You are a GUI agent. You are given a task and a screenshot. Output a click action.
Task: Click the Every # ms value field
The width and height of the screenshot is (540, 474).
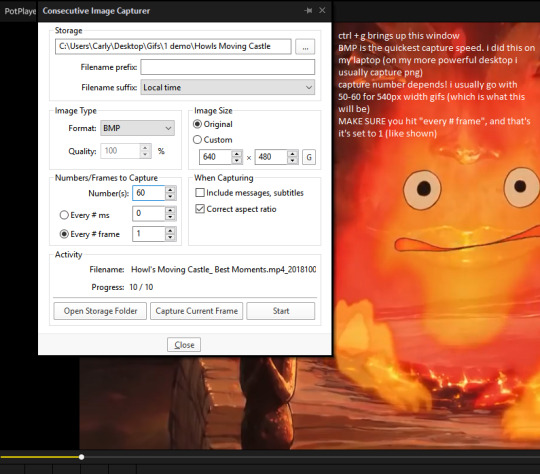[149, 214]
